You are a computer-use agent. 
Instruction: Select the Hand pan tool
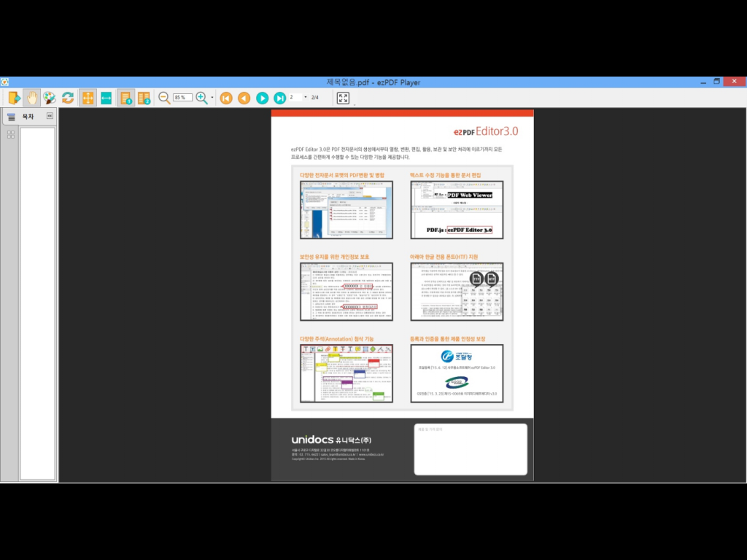[32, 98]
